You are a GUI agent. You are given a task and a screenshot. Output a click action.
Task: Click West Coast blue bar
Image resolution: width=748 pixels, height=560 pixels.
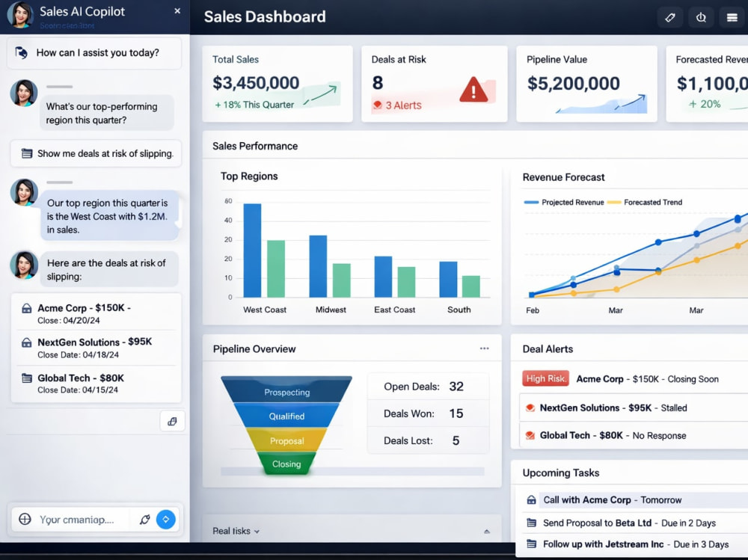click(252, 250)
